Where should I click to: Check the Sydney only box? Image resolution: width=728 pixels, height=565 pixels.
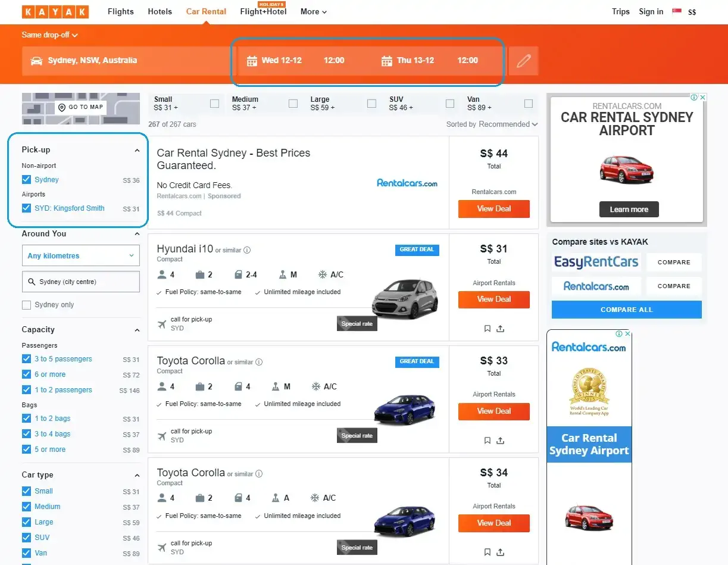26,305
